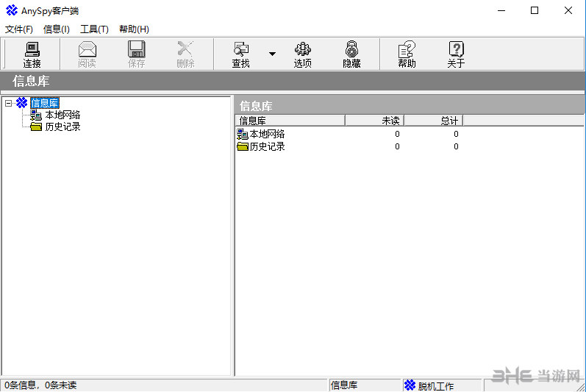The width and height of the screenshot is (586, 392).
Task: Open the 信息(I) menu
Action: click(x=57, y=29)
